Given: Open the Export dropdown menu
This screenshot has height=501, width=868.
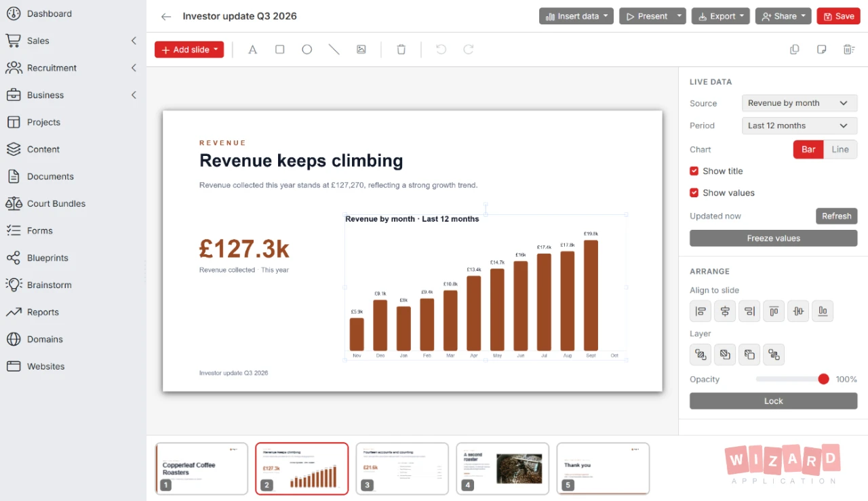Looking at the screenshot, I should [x=720, y=16].
